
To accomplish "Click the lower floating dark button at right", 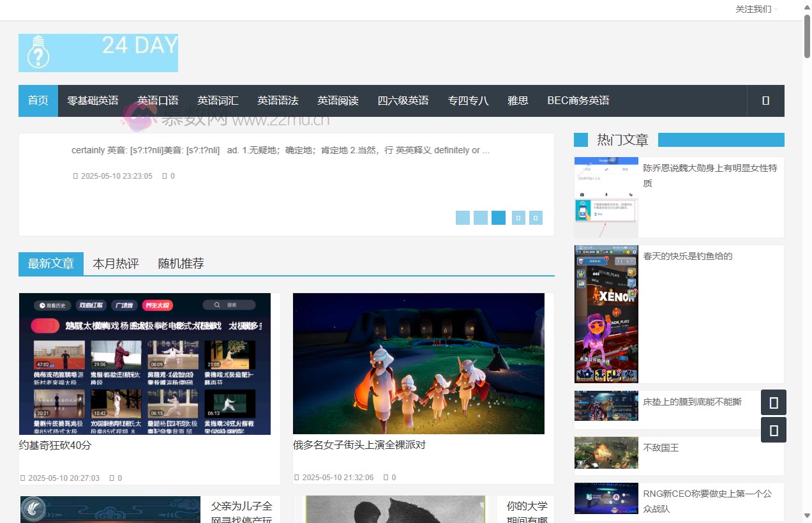I will point(773,430).
